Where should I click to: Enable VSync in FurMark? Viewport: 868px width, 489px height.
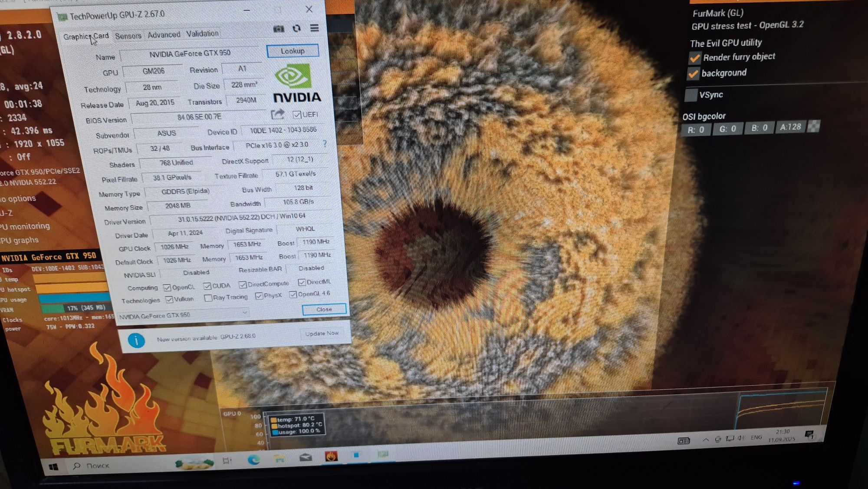[x=691, y=95]
